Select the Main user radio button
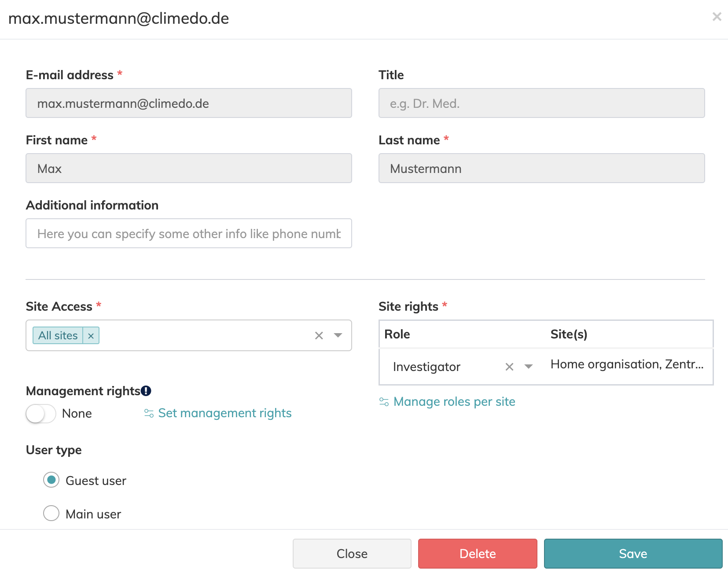This screenshot has width=728, height=573. [x=51, y=513]
